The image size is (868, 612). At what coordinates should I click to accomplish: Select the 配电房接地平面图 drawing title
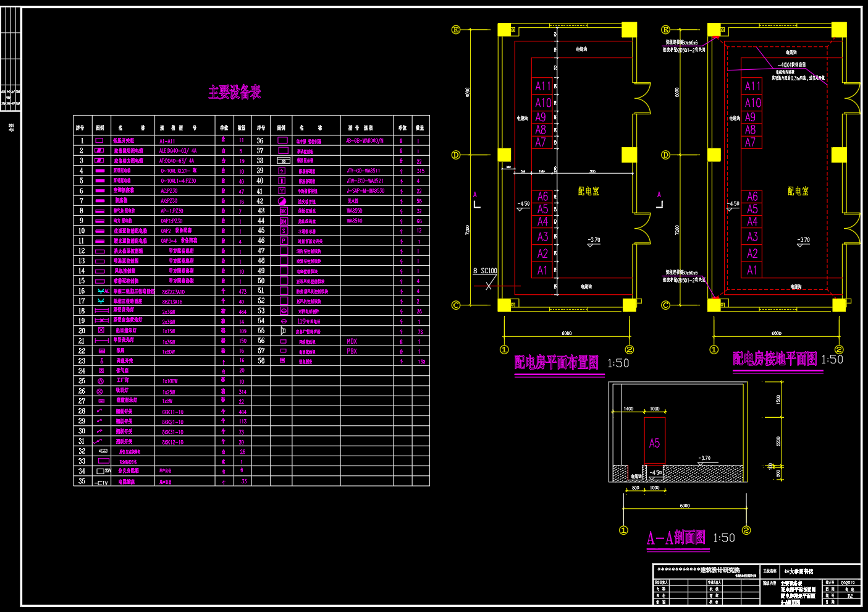(x=775, y=359)
